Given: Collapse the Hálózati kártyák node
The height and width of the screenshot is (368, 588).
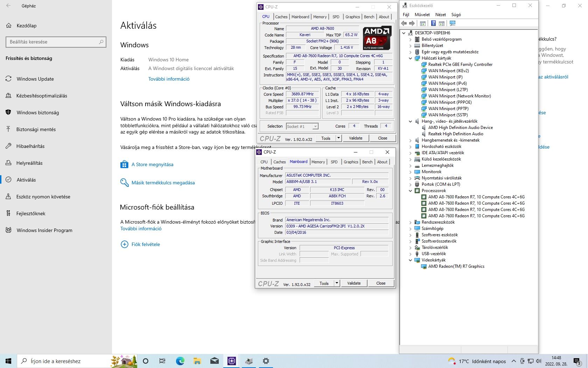Looking at the screenshot, I should (411, 58).
